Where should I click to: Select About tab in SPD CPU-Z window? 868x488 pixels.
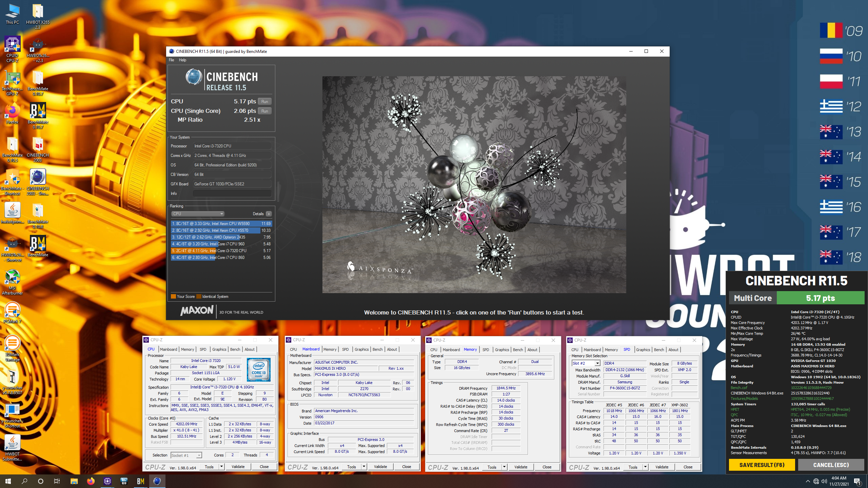coord(673,350)
